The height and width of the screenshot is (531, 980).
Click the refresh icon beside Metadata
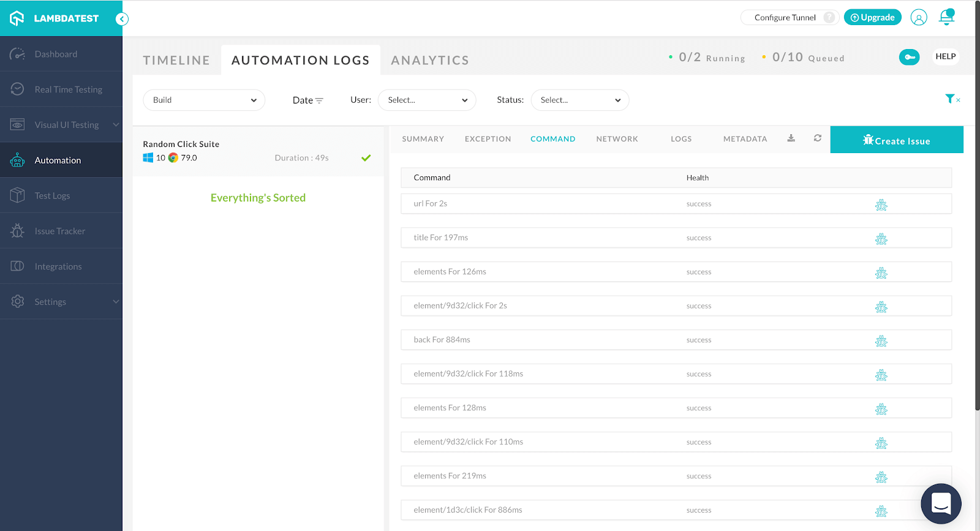817,138
